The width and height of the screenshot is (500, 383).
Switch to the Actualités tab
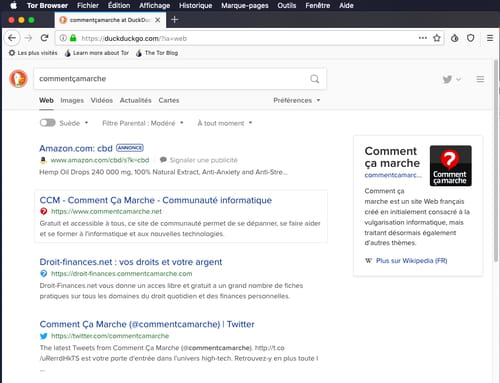(135, 100)
